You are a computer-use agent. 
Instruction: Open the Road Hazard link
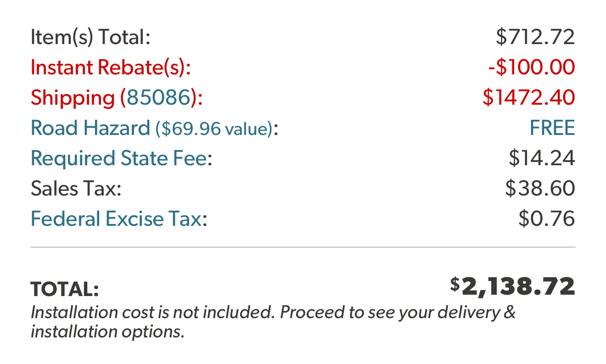90,128
